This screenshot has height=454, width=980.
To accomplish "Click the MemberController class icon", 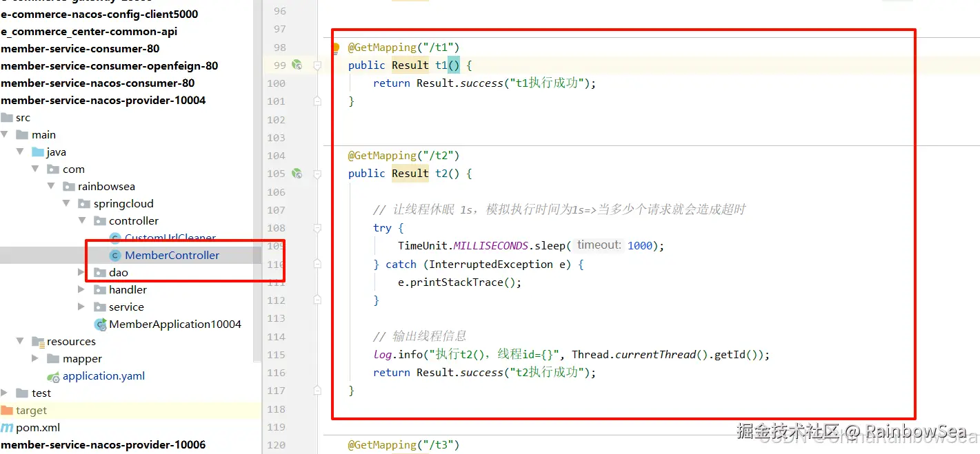I will pos(115,256).
